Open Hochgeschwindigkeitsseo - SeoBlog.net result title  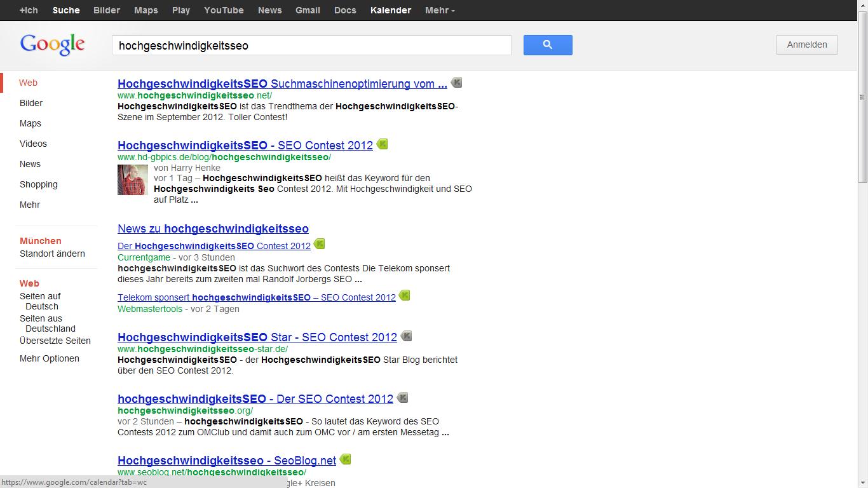pyautogui.click(x=227, y=461)
